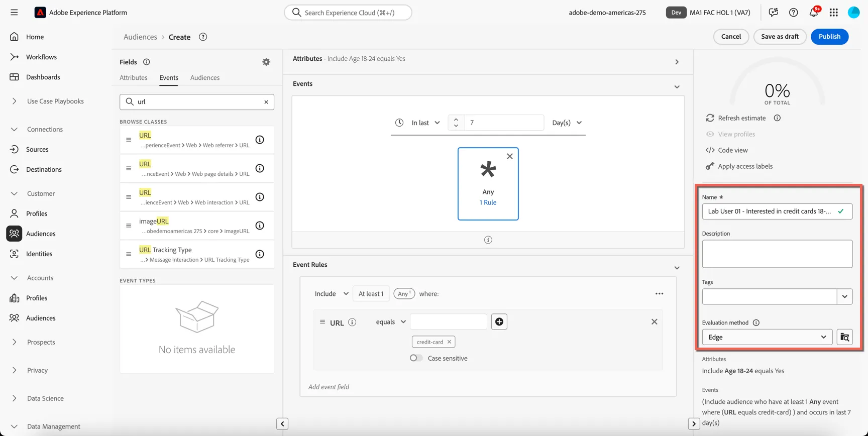Click Save as draft
868x436 pixels.
click(x=780, y=37)
